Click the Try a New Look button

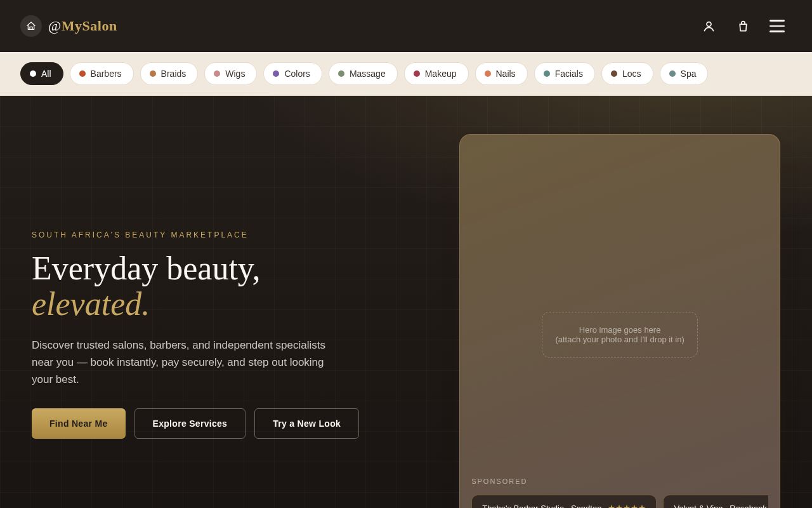tap(306, 424)
